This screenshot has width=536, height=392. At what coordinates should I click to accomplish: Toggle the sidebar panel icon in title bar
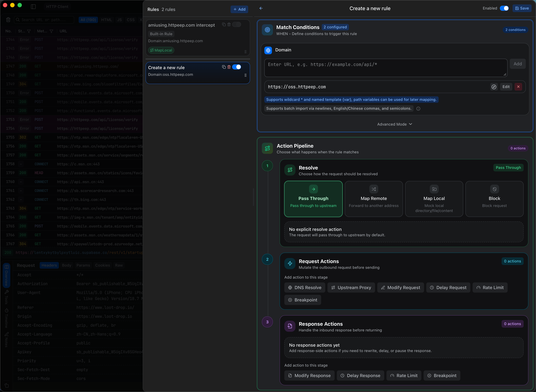(33, 7)
